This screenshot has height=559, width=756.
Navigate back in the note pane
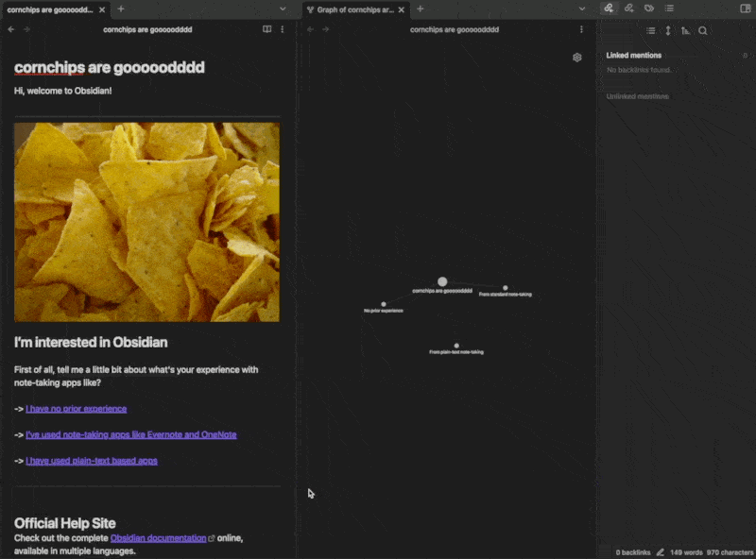(x=11, y=29)
